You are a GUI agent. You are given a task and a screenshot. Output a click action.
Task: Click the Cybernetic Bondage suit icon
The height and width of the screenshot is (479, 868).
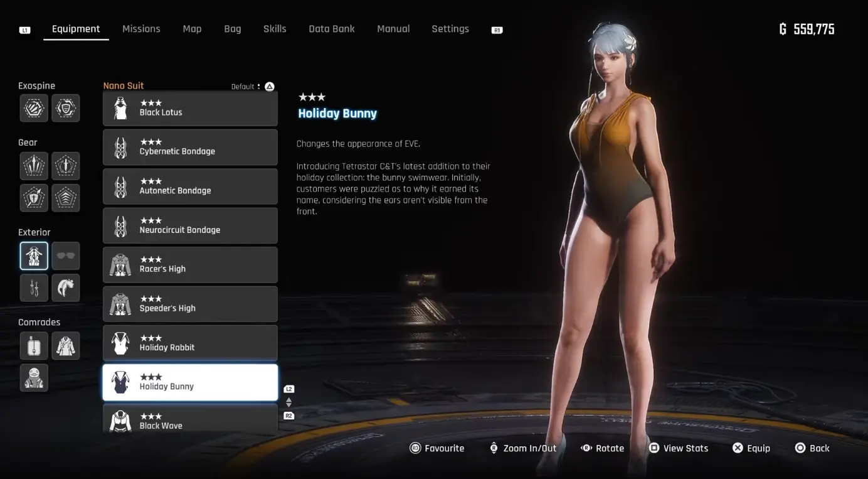point(120,148)
